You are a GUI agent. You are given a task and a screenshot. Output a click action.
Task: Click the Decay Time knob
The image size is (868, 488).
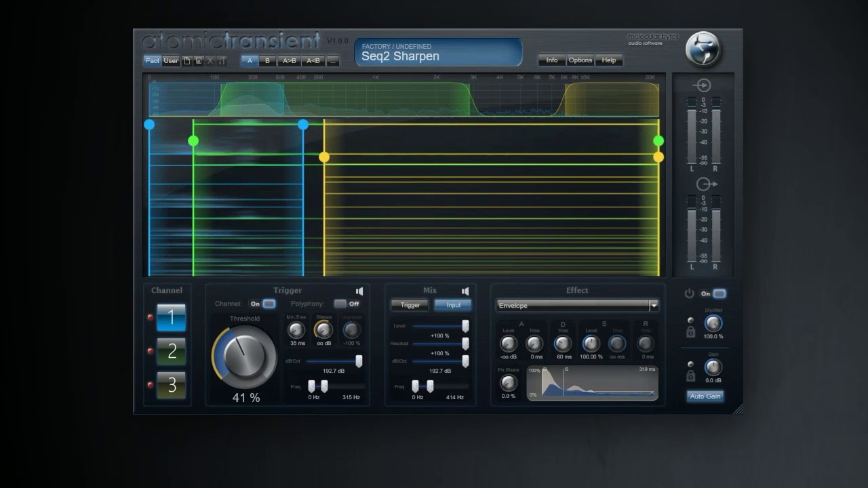click(x=563, y=344)
